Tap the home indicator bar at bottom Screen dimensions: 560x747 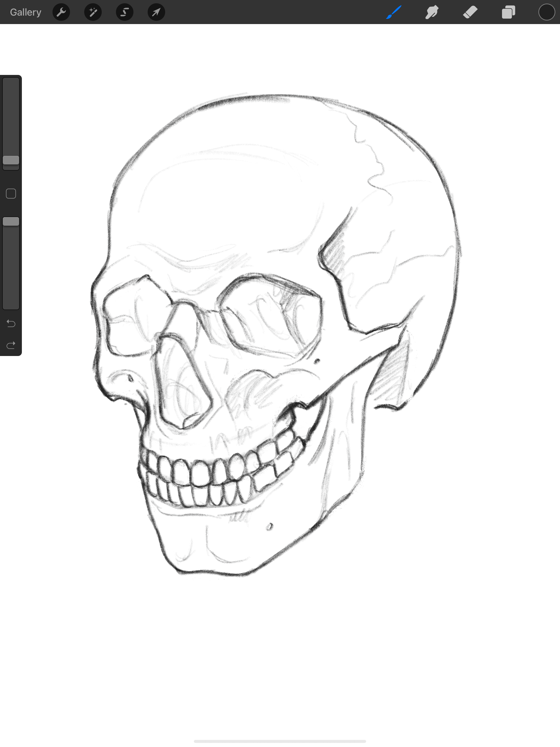pyautogui.click(x=280, y=741)
